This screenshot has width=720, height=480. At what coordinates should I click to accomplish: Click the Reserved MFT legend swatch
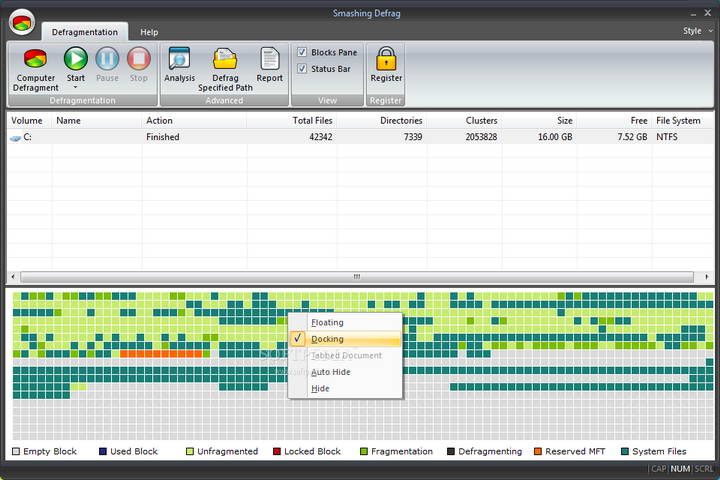pyautogui.click(x=538, y=452)
